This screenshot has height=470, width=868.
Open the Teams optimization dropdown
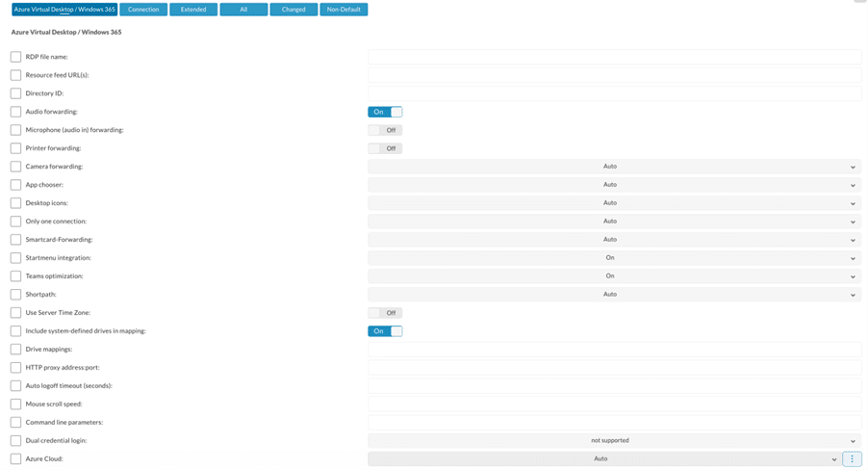615,276
